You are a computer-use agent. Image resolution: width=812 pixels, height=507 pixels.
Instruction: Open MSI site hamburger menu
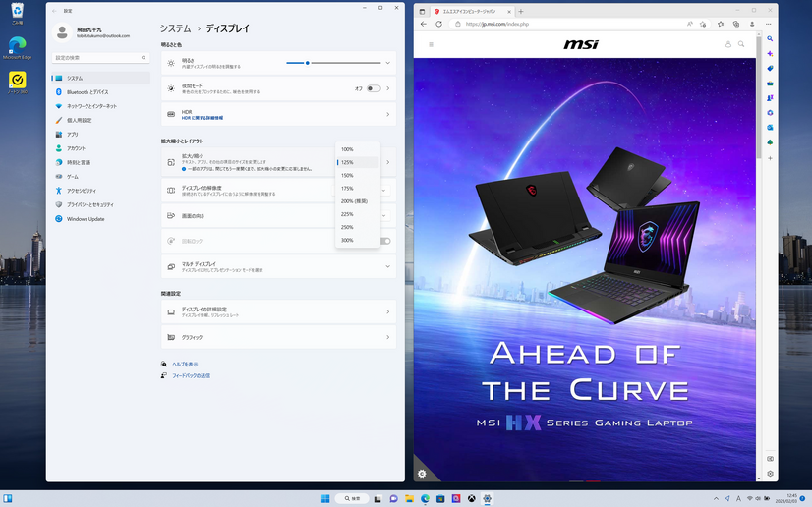click(x=431, y=44)
